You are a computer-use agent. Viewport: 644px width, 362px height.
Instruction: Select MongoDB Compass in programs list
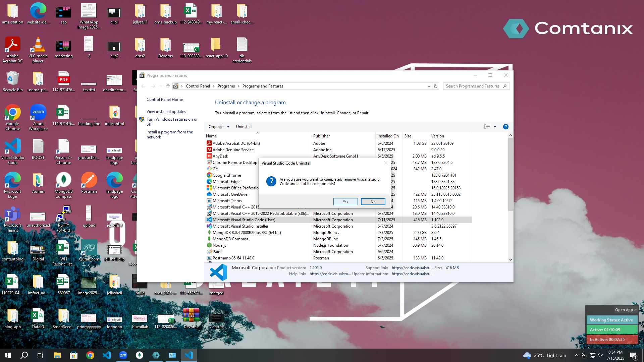pos(339,239)
